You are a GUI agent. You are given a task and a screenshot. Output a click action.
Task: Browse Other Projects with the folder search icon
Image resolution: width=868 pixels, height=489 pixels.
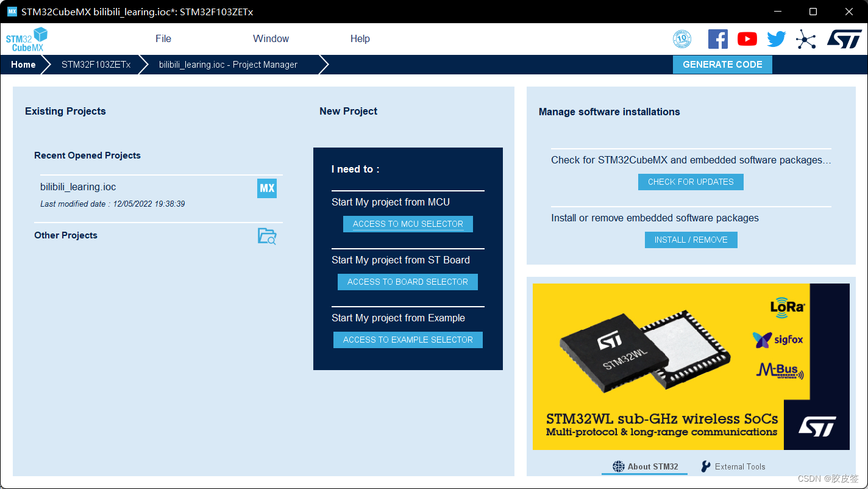pyautogui.click(x=267, y=236)
